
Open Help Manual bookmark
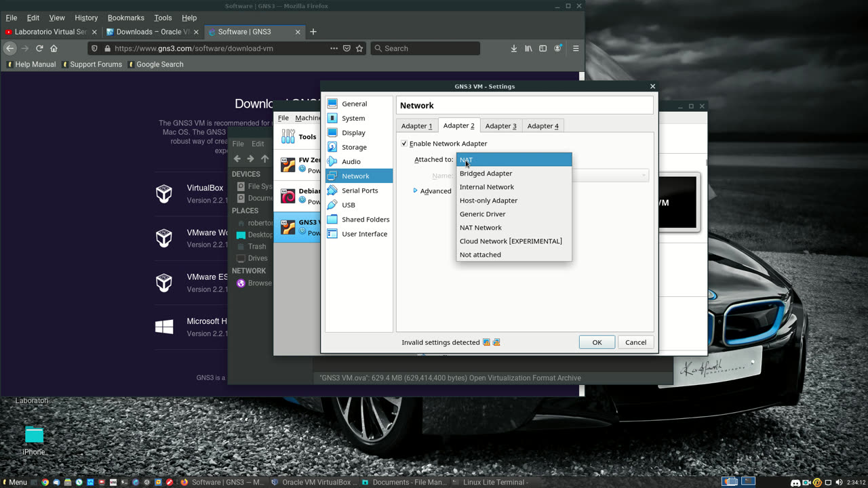point(31,64)
